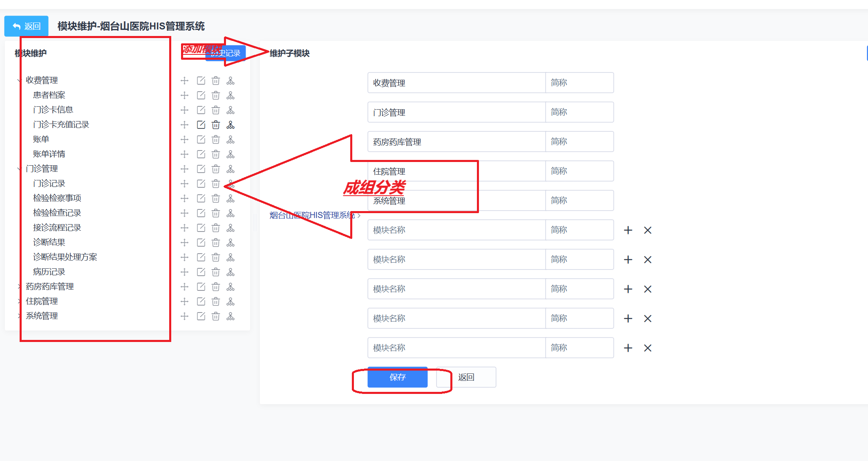The height and width of the screenshot is (461, 868).
Task: Click the X icon beside the last 模块名称 row
Action: pos(647,348)
